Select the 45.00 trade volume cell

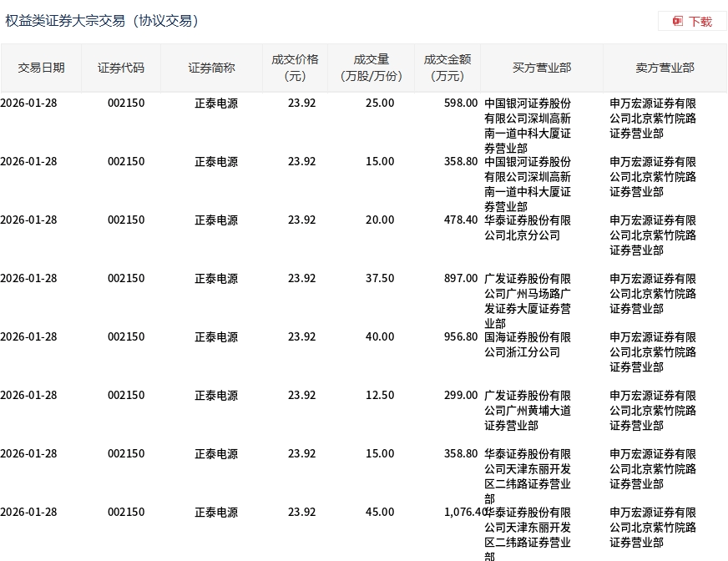tap(380, 513)
